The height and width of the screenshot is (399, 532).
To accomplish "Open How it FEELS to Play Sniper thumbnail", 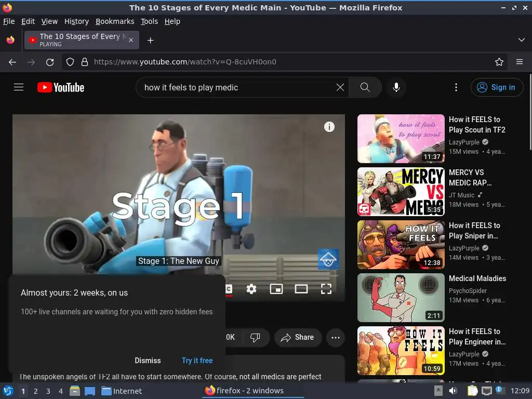I will 401,245.
